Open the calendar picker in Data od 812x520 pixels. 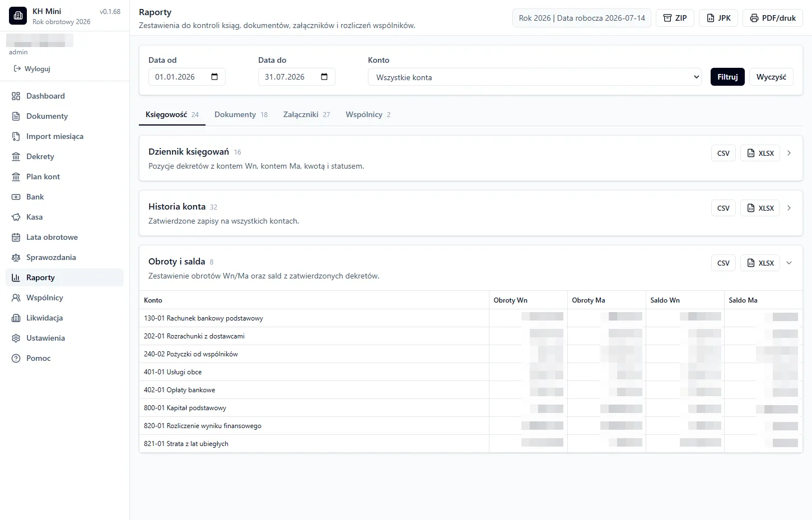(214, 77)
